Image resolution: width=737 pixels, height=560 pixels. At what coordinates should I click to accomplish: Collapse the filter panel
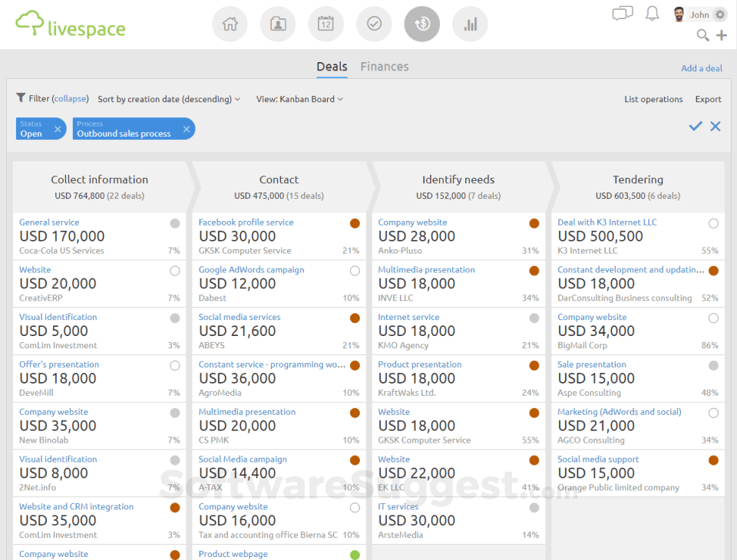pyautogui.click(x=71, y=99)
